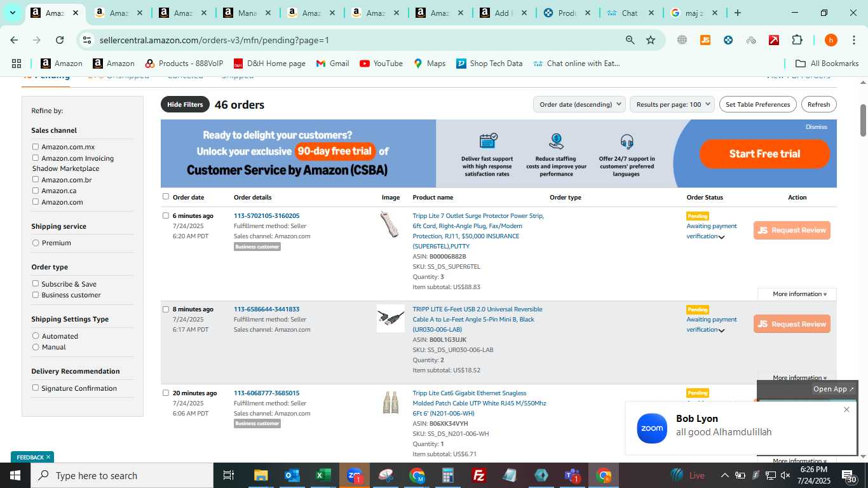The width and height of the screenshot is (868, 488).
Task: Switch to the Google 'maj' browser tab
Action: (695, 13)
